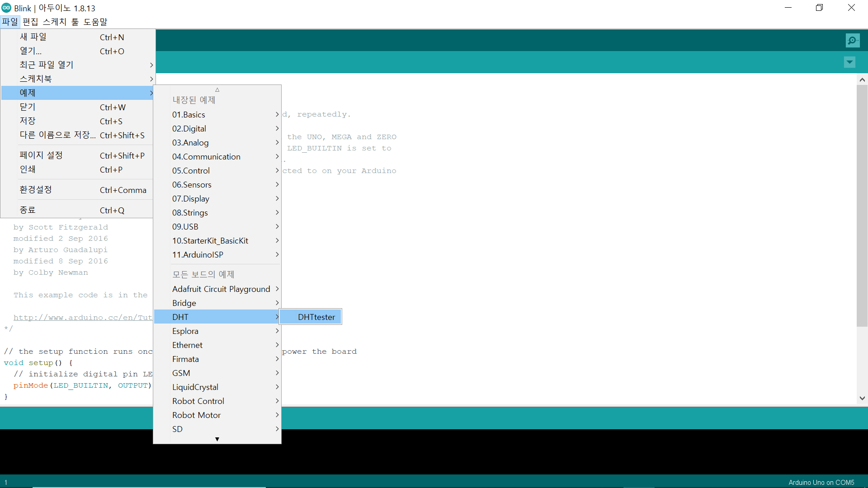Open the 툴 menu in menu bar
The image size is (868, 488).
[75, 22]
